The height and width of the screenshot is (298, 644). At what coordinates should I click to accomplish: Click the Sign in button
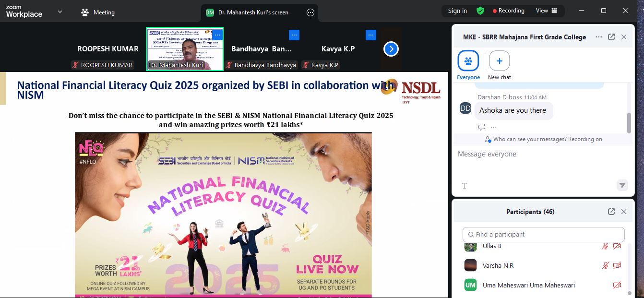click(x=457, y=11)
